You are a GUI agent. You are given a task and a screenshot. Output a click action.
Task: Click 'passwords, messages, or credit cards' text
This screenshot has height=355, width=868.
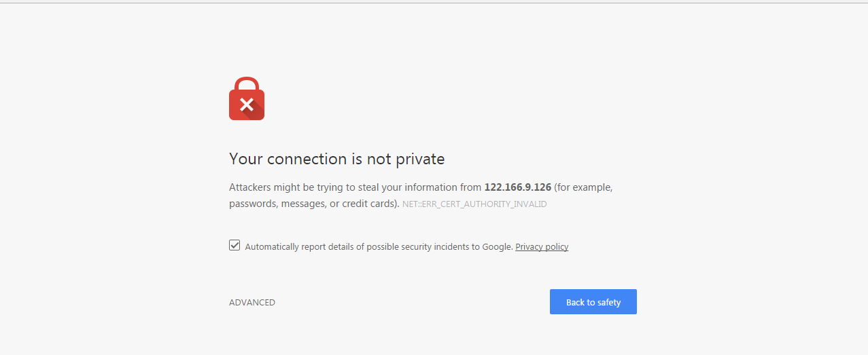[311, 204]
